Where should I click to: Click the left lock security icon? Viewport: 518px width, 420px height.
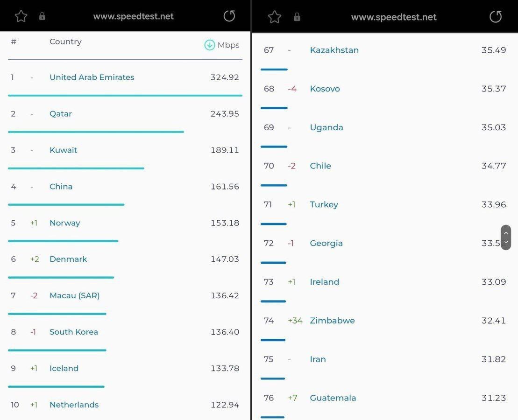(x=42, y=17)
